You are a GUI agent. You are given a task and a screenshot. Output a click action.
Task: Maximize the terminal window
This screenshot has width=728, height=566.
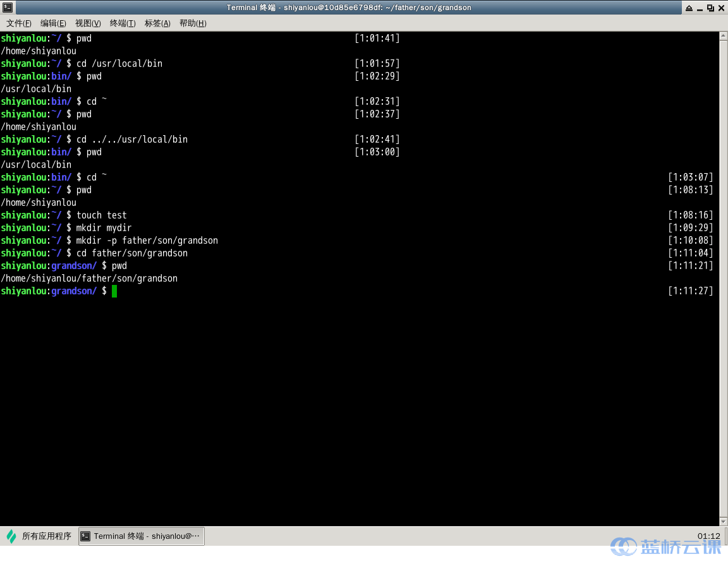click(710, 8)
